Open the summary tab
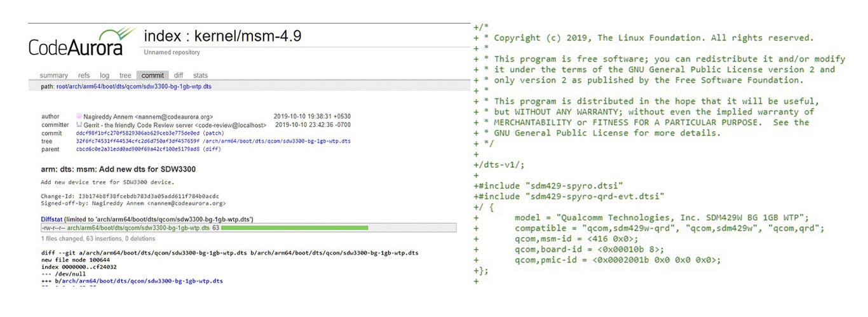Viewport: 868px width, 317px height. point(53,76)
